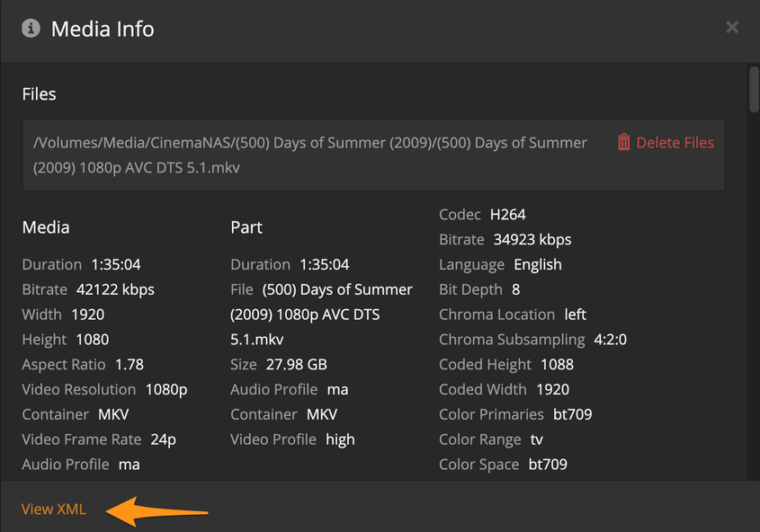760x532 pixels.
Task: Click the Language English value
Action: tap(538, 265)
